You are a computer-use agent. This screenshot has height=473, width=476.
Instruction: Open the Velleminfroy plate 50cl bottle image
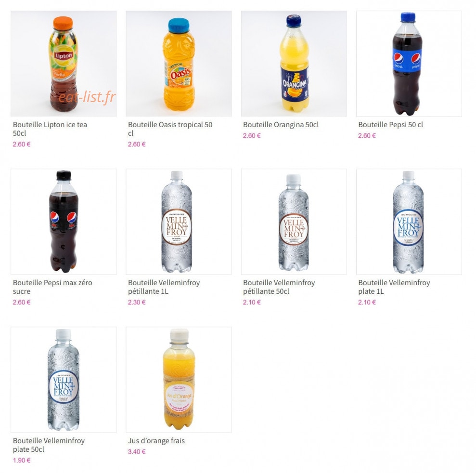[x=64, y=380]
